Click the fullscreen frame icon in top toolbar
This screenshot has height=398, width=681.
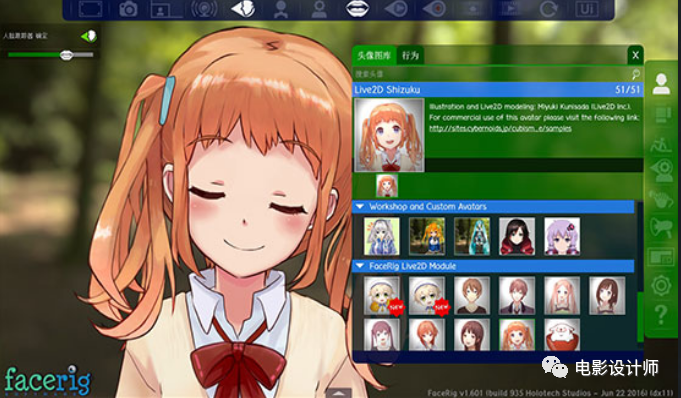tap(90, 9)
